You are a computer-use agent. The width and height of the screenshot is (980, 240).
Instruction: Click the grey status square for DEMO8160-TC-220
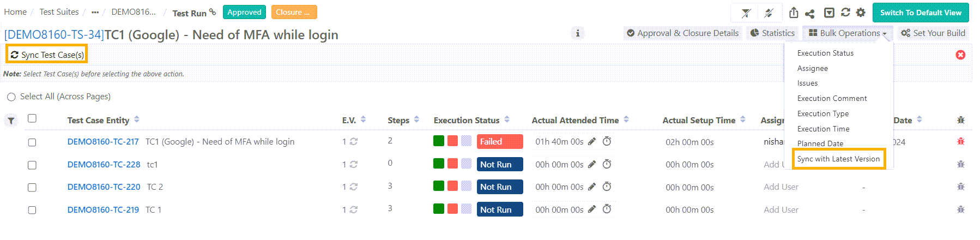coord(466,186)
